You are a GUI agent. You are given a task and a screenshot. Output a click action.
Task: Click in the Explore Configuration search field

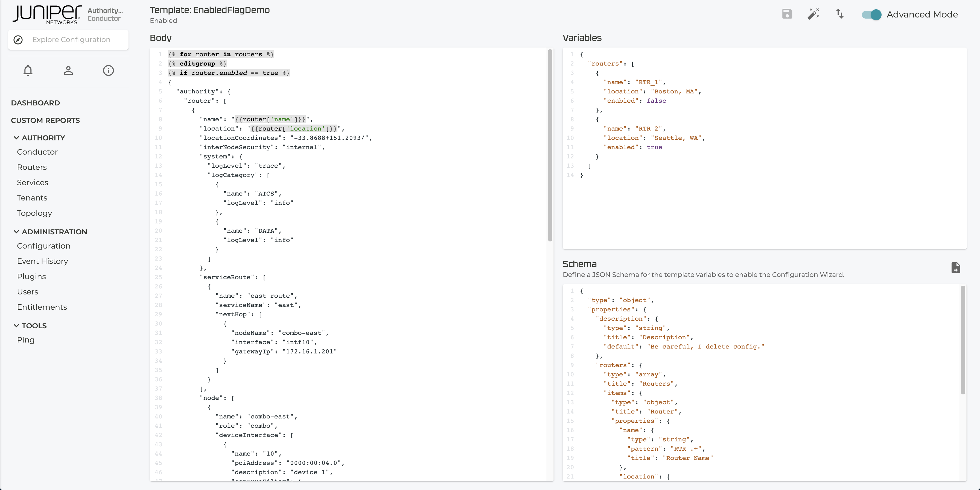click(72, 40)
